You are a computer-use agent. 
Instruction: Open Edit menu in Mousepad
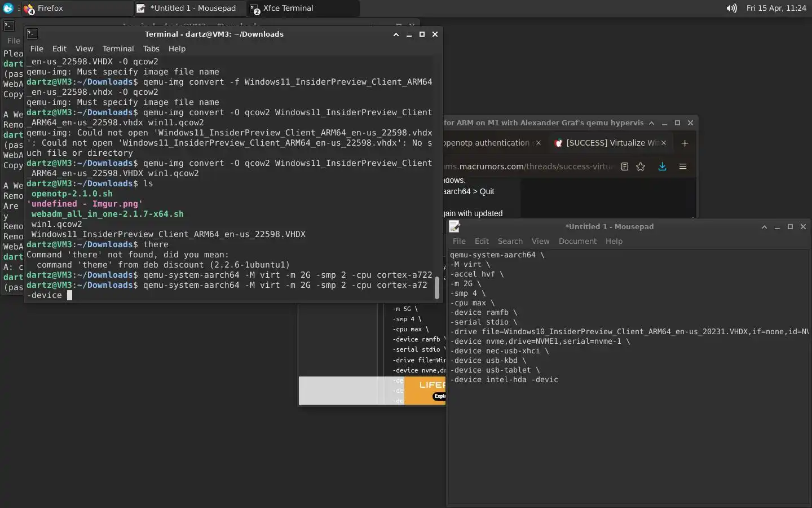tap(482, 241)
